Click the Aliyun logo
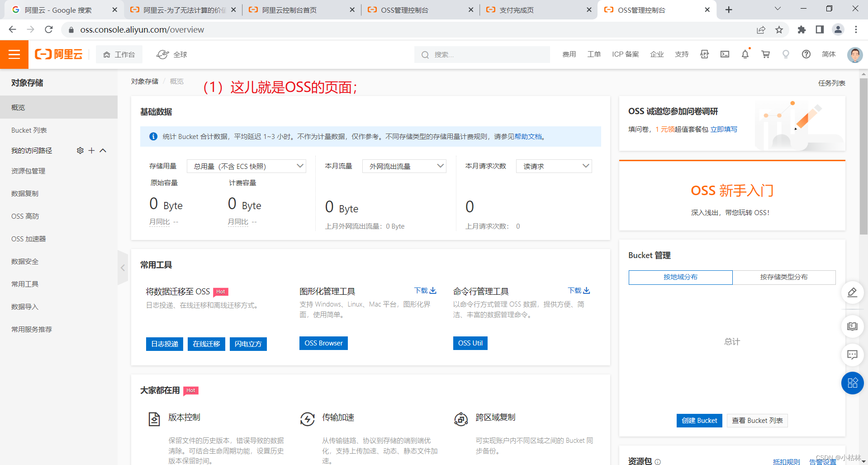This screenshot has width=868, height=465. tap(59, 54)
